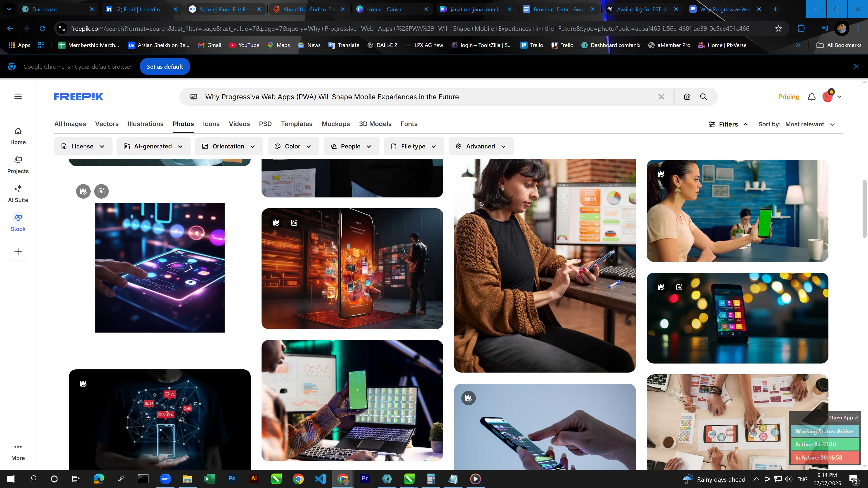Open the Pricing link
Image resolution: width=868 pixels, height=488 pixels.
coord(788,97)
